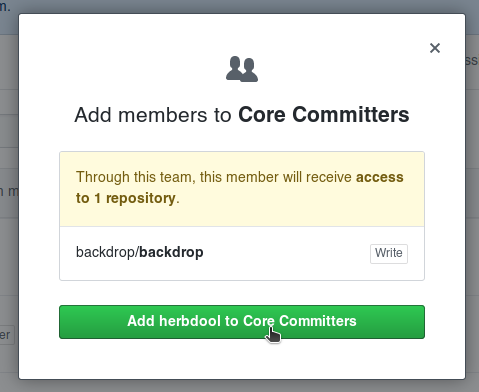
Task: Click the bold access to 1 repository text
Action: click(x=240, y=187)
